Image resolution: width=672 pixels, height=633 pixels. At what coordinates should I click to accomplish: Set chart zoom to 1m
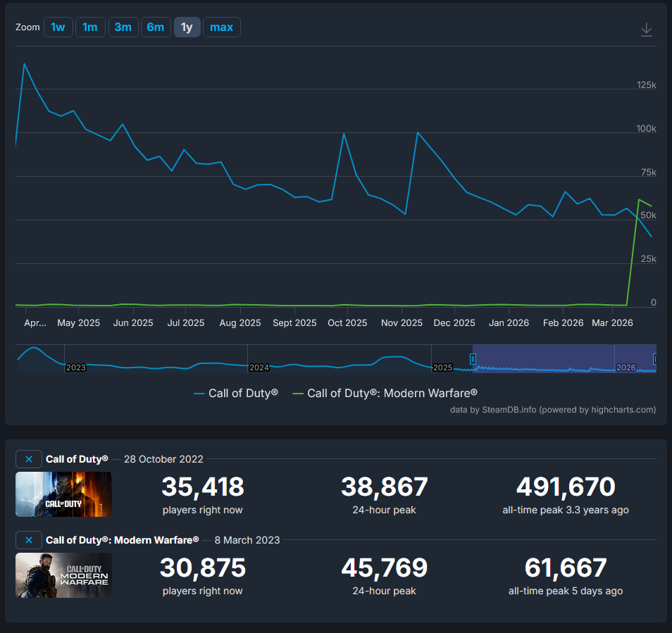pyautogui.click(x=90, y=27)
